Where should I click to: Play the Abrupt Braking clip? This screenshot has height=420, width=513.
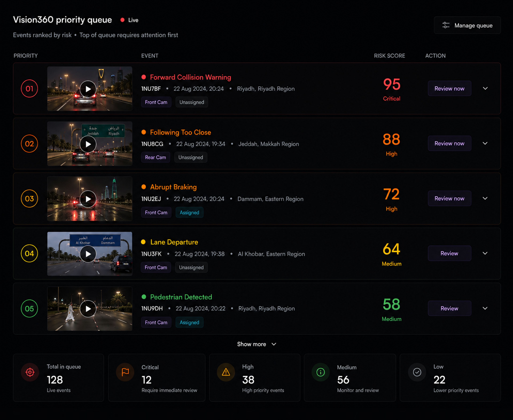point(88,199)
